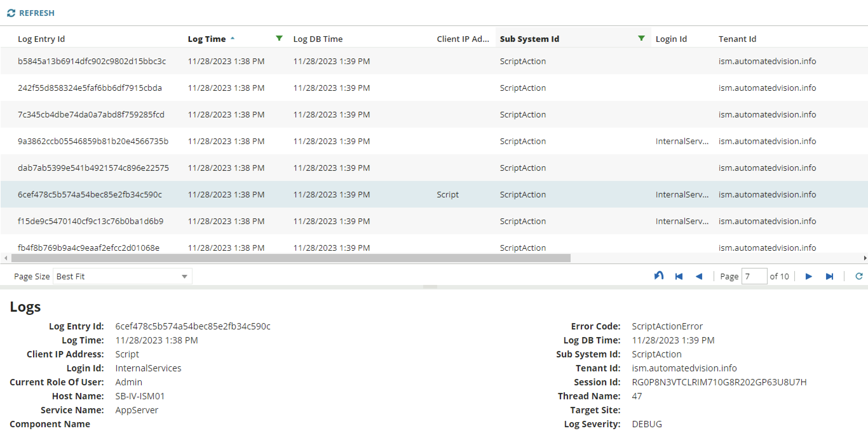
Task: Click InternalServ... in the f15de9c5 row
Action: point(682,221)
